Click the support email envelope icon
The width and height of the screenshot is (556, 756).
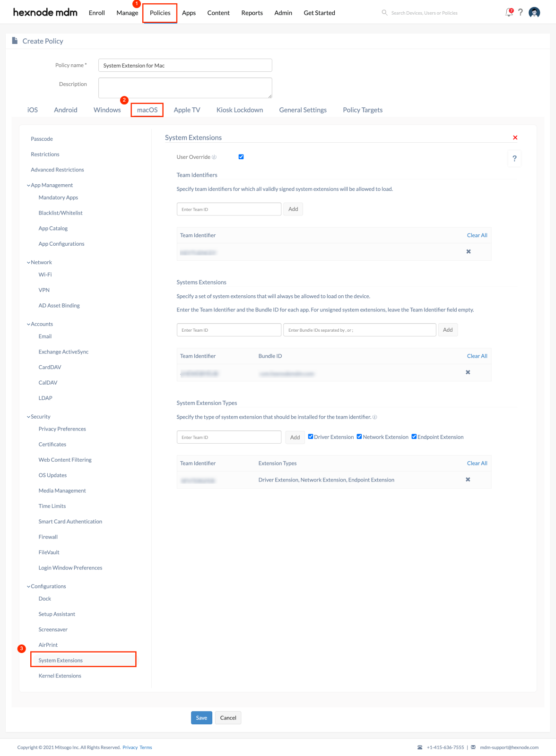[x=473, y=747]
